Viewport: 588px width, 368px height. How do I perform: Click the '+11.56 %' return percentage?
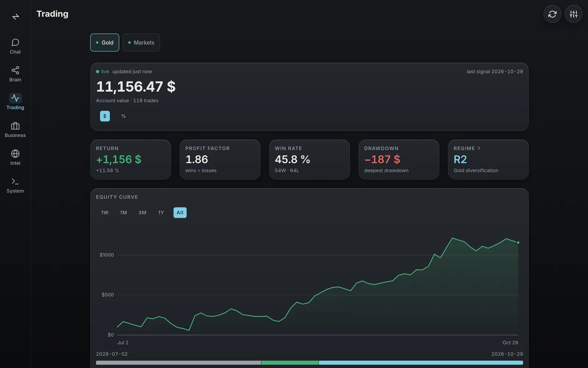click(107, 170)
